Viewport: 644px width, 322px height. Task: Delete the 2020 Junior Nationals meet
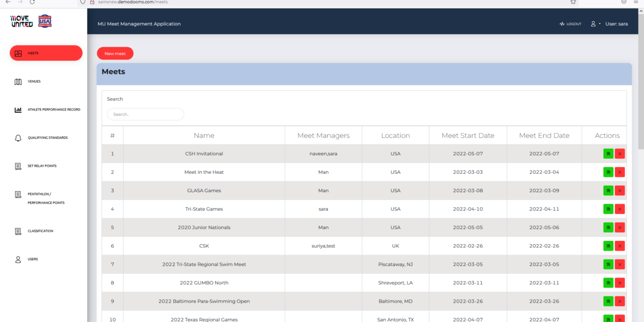[620, 228]
